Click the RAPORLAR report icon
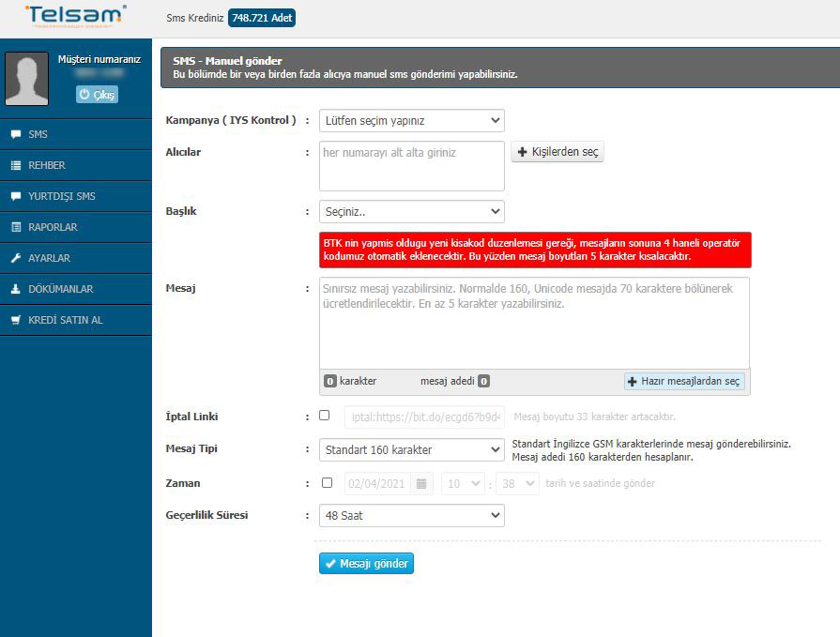 16,227
